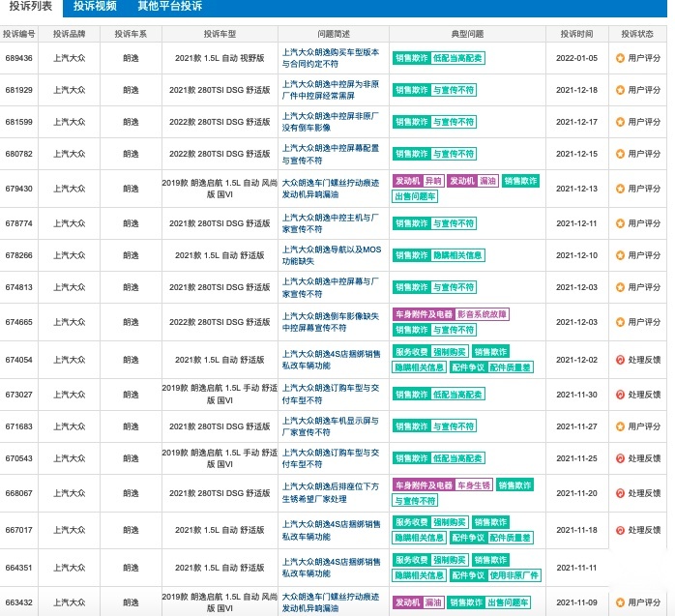675x616 pixels.
Task: Click 发动机 异响 tag in row 679430
Action: (x=418, y=181)
